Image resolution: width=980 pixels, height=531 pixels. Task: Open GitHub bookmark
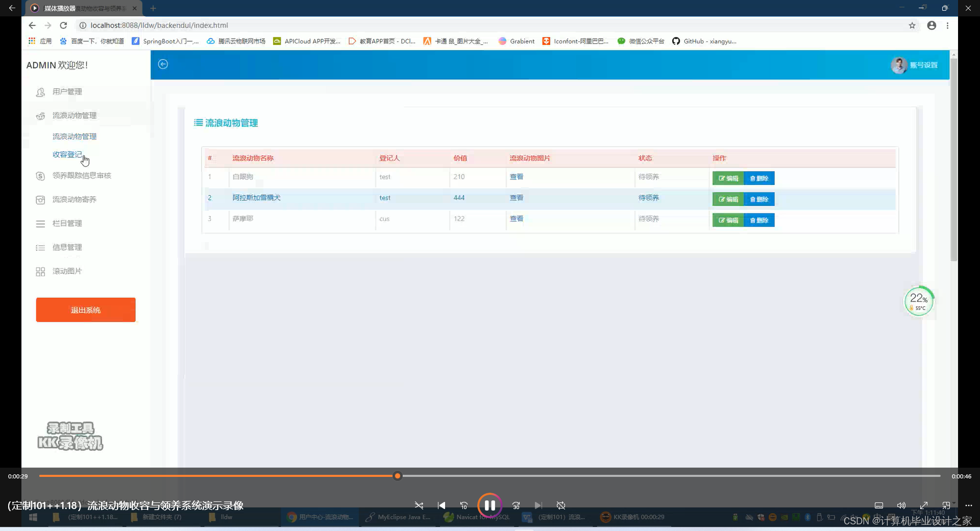point(704,41)
